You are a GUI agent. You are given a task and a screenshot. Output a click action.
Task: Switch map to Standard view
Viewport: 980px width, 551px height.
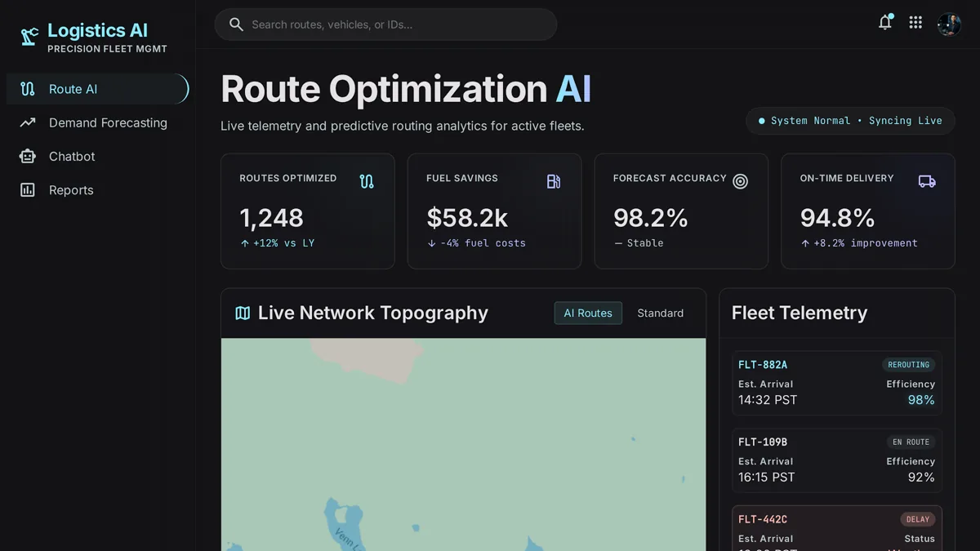(x=661, y=313)
